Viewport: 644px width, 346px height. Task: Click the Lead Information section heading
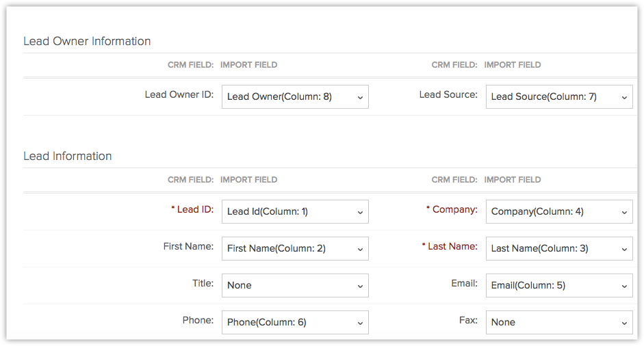point(68,156)
